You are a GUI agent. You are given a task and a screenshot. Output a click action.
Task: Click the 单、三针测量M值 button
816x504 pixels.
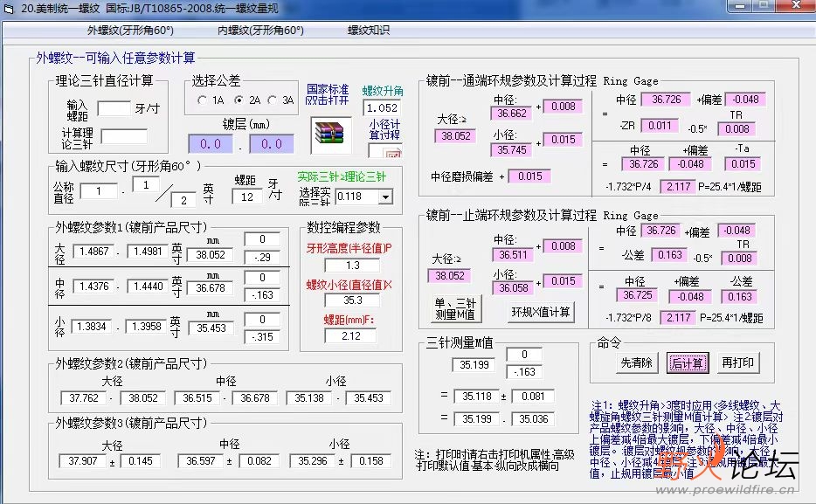pos(455,309)
